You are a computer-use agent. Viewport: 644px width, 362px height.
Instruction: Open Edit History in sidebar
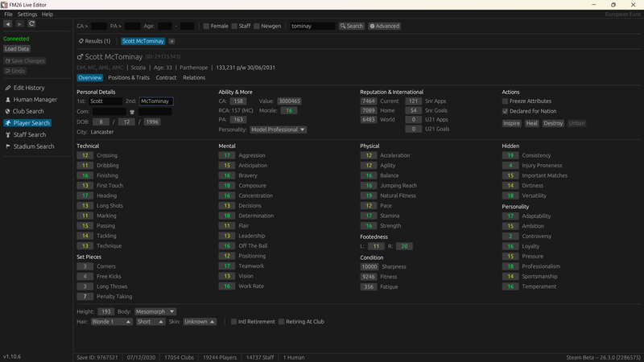[25, 88]
